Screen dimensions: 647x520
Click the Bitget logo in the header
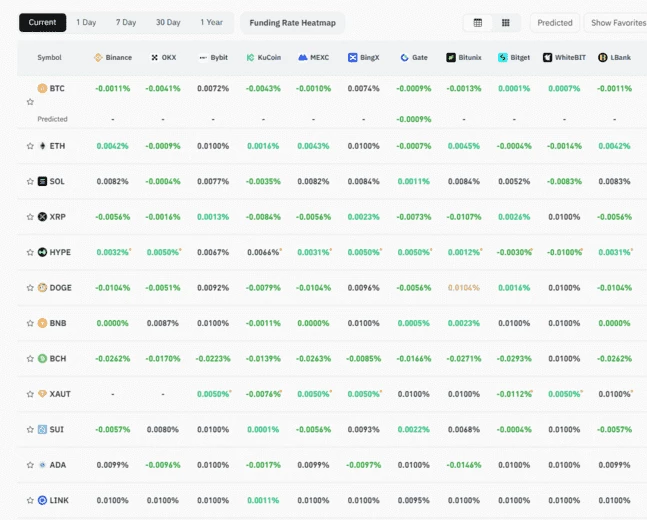tap(502, 58)
